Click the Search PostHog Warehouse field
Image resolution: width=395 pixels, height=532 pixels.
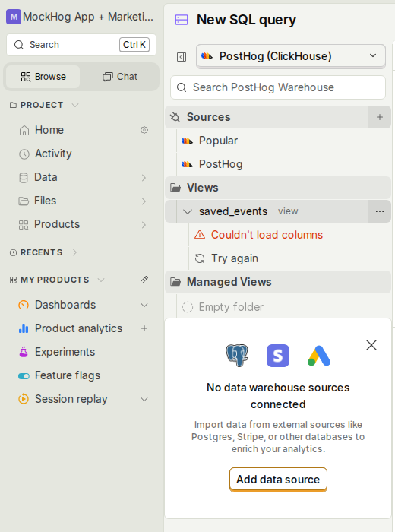[x=278, y=87]
